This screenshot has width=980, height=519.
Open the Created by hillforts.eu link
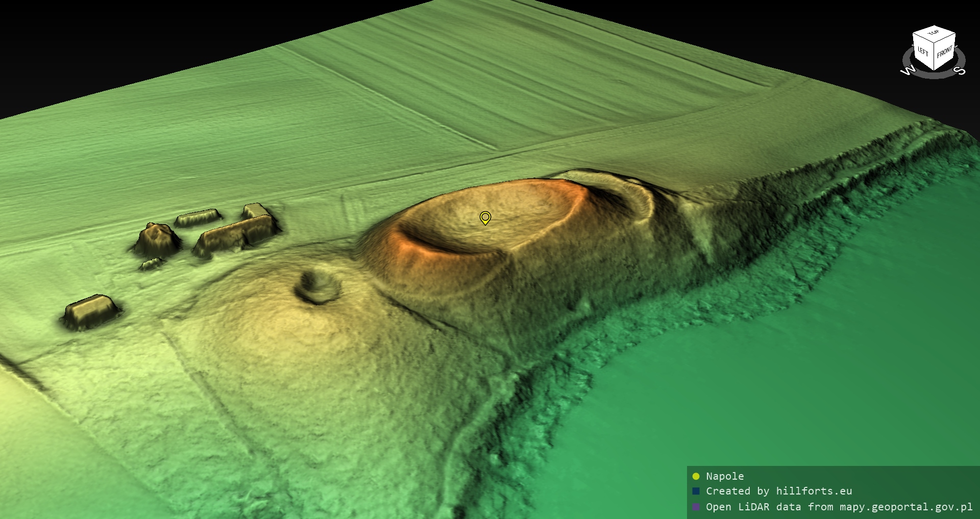pyautogui.click(x=779, y=491)
